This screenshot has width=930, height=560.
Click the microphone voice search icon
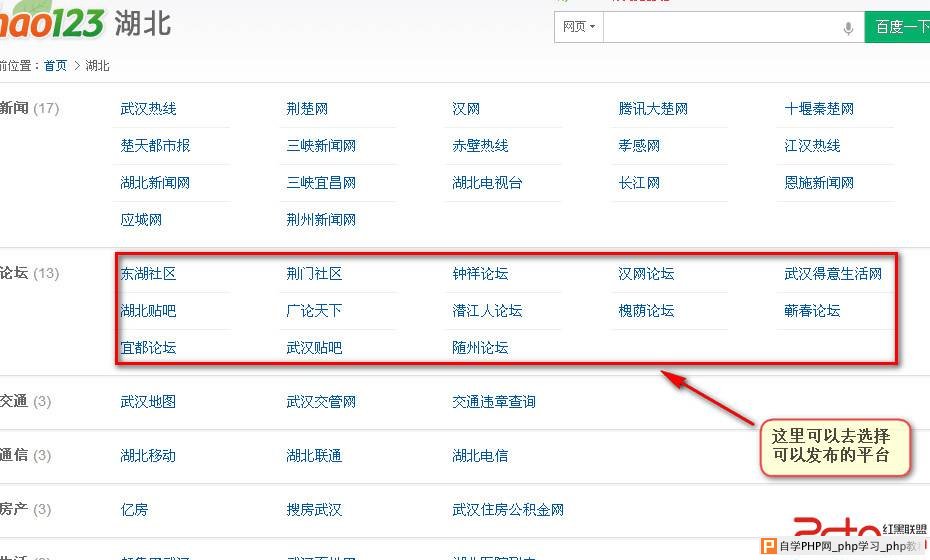pyautogui.click(x=848, y=27)
